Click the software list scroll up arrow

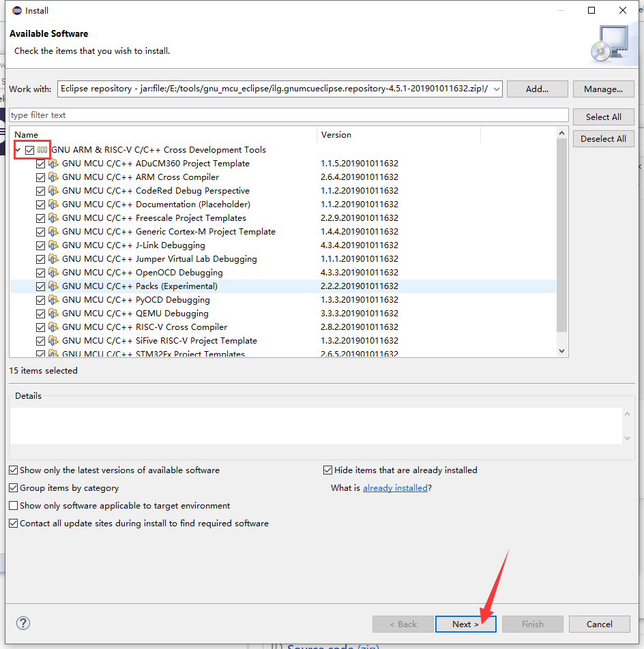pos(561,133)
